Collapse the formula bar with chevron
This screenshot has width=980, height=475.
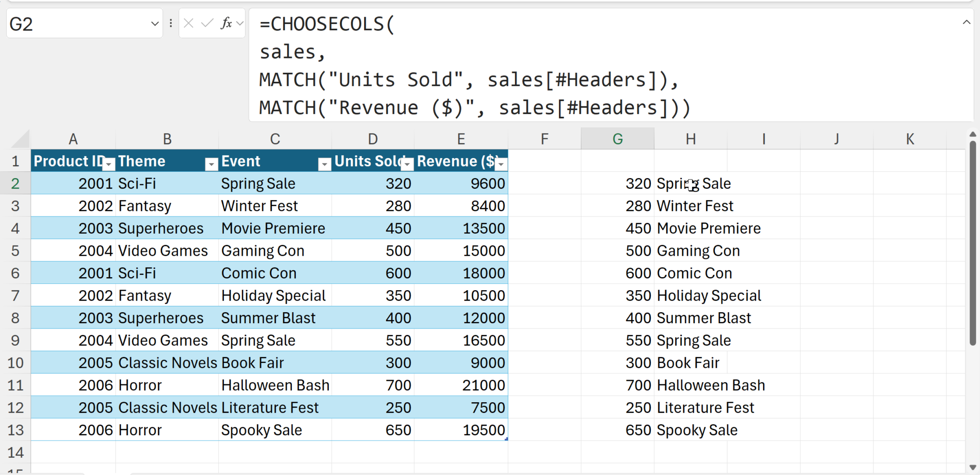(x=966, y=22)
